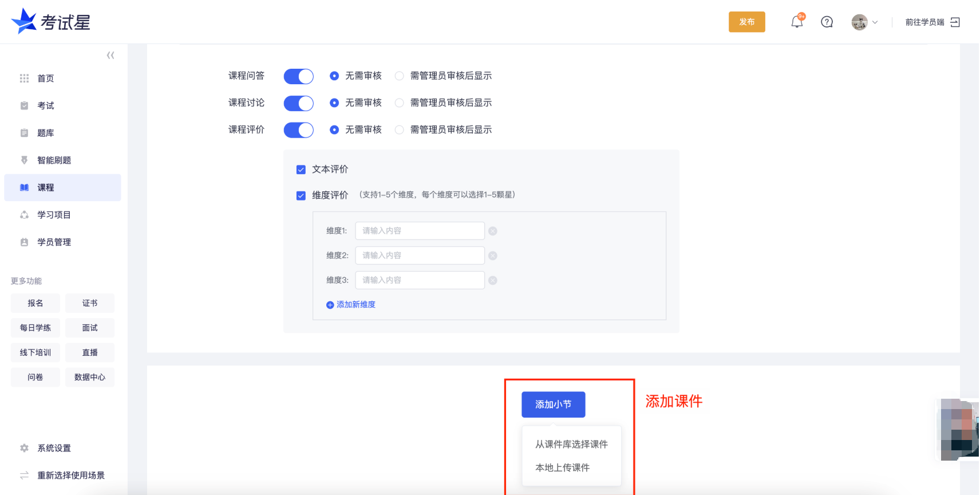This screenshot has width=980, height=495.
Task: Expand the 添加小节 dropdown button
Action: click(553, 404)
